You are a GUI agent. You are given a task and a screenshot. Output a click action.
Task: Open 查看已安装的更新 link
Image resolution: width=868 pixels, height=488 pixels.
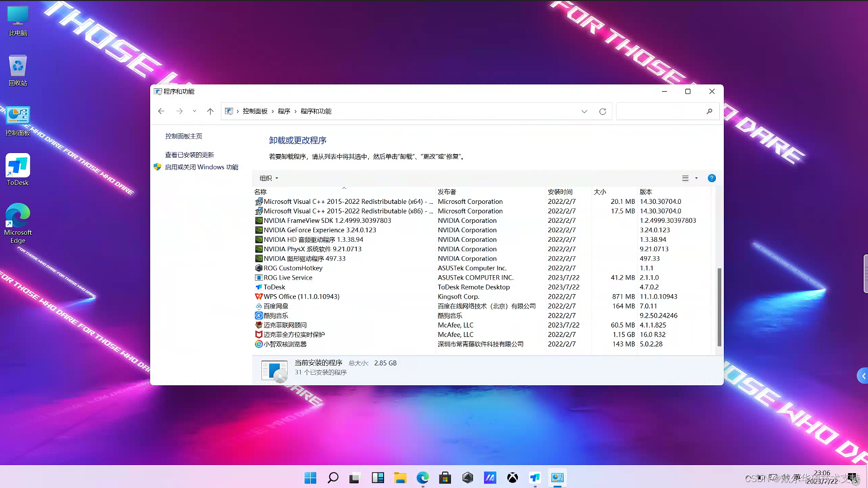190,155
